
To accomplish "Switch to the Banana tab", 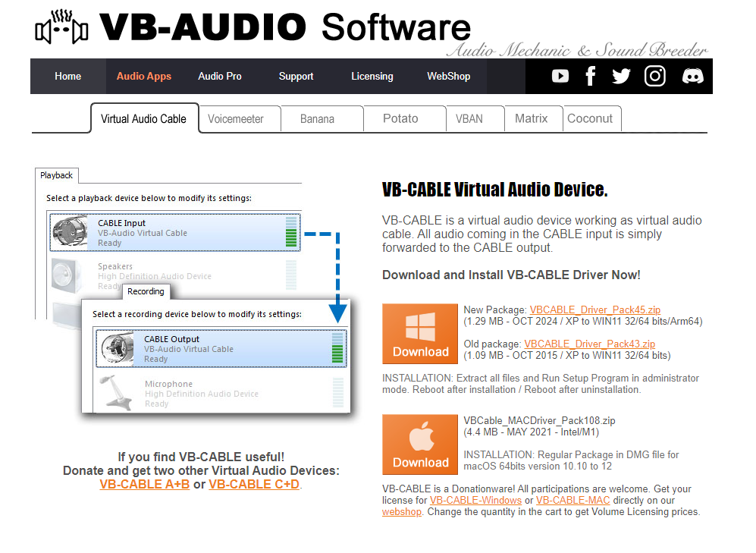I will [x=317, y=119].
